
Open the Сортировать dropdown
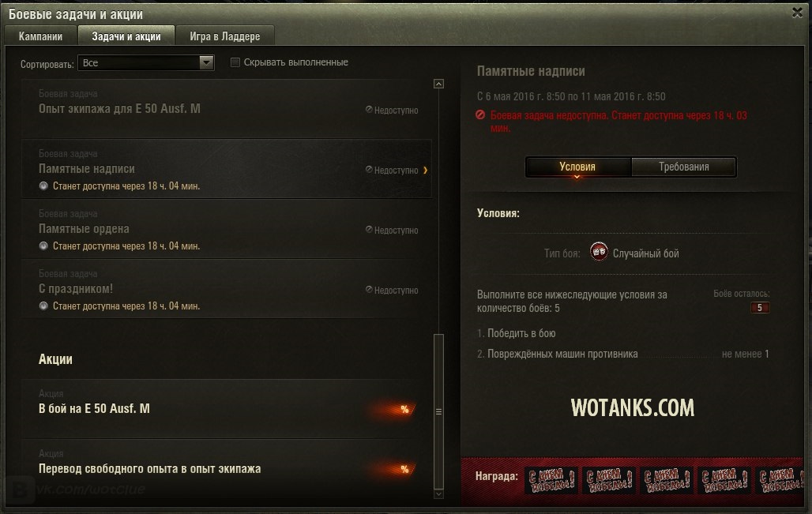[146, 62]
